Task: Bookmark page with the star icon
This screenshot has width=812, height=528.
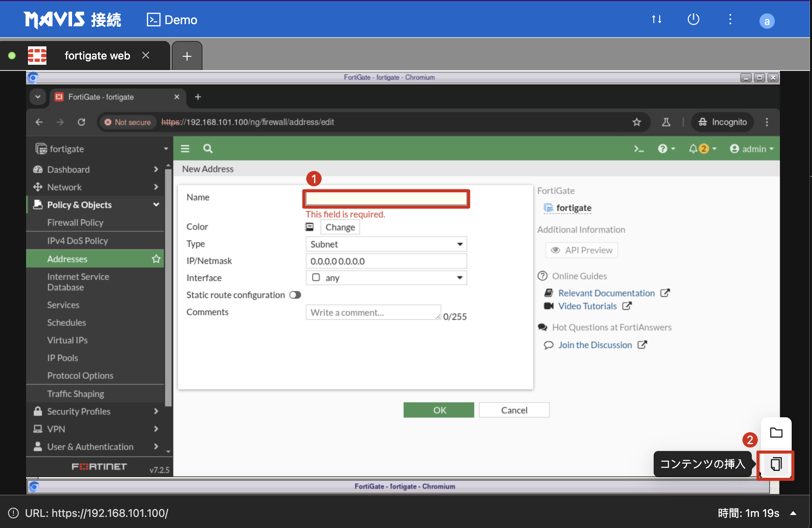Action: point(637,122)
